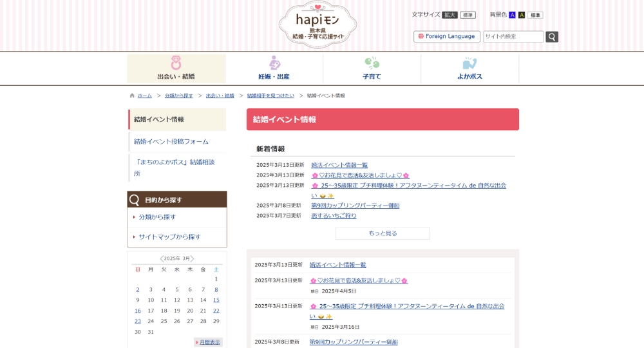Screen dimensions: 644x348
Task: Open 第9回カップリングパーティー御船 link in 新着情報
Action: tap(355, 206)
